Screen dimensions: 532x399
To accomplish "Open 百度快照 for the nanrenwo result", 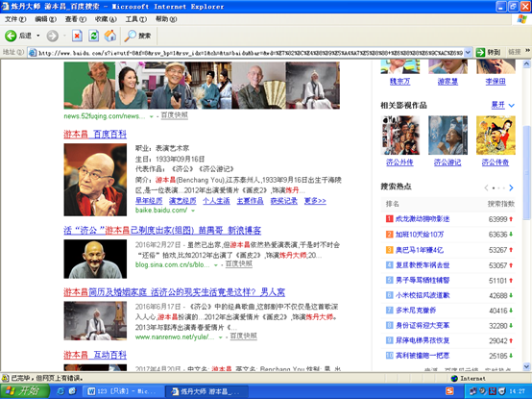I will (x=244, y=336).
